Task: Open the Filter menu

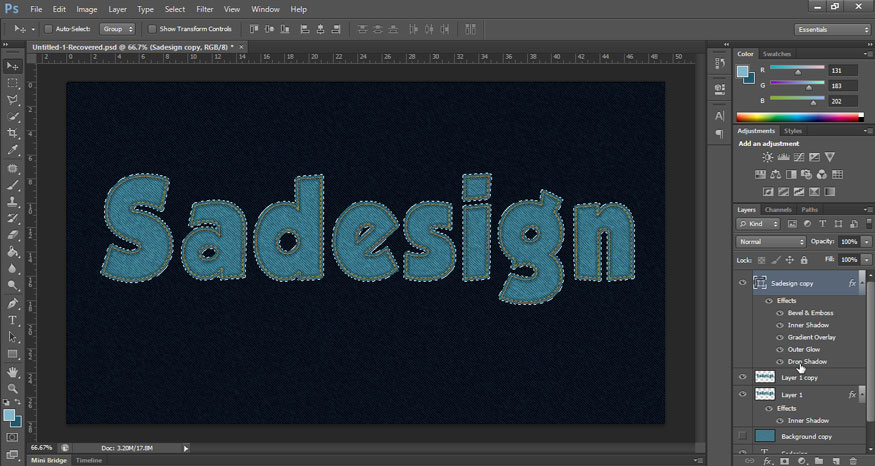Action: 205,9
